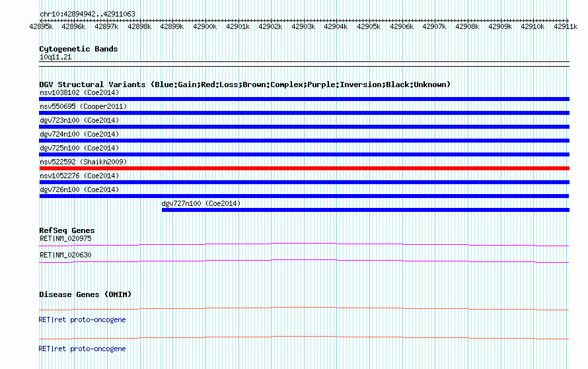Click the 42901k ruler tick label
The height and width of the screenshot is (369, 588).
pyautogui.click(x=238, y=27)
